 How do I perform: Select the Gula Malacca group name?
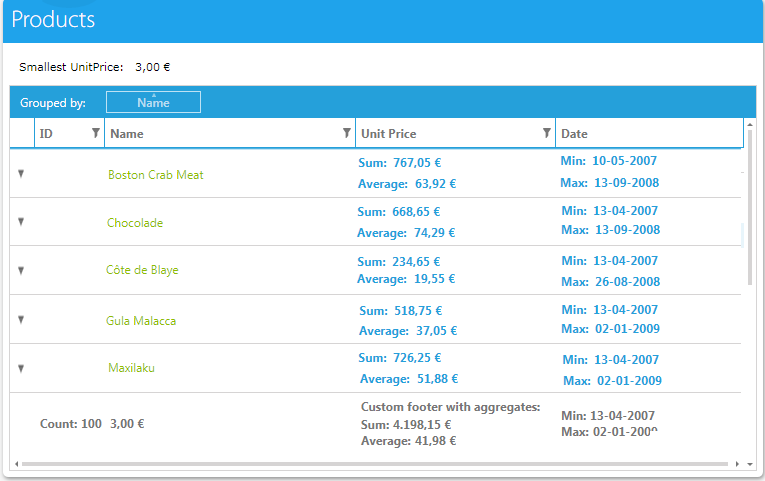click(x=141, y=321)
